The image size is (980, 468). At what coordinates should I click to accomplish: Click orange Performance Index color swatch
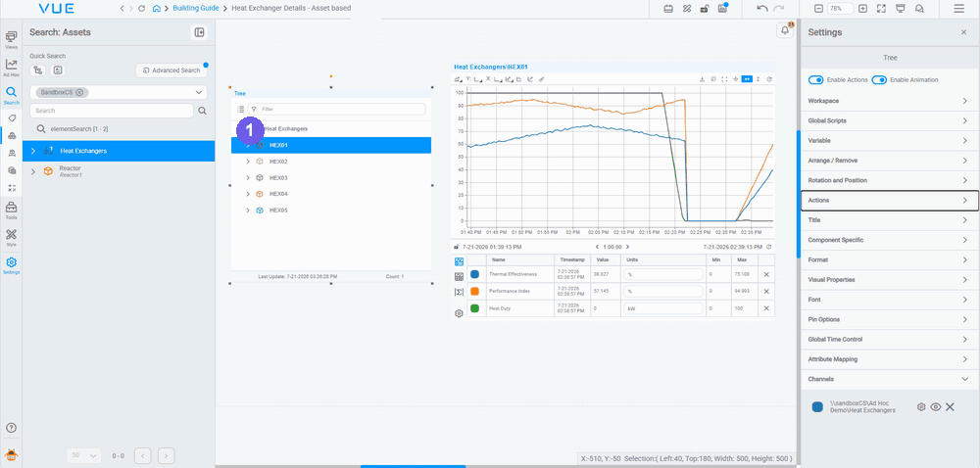pos(474,292)
